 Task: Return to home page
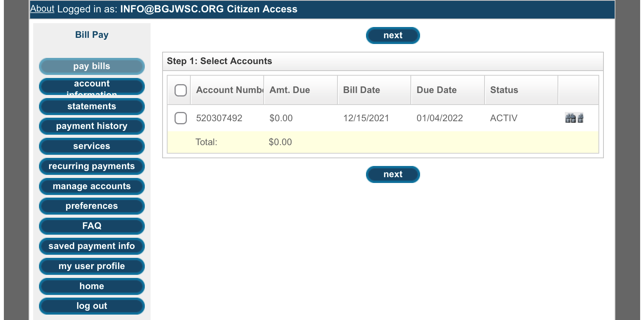[x=92, y=286]
